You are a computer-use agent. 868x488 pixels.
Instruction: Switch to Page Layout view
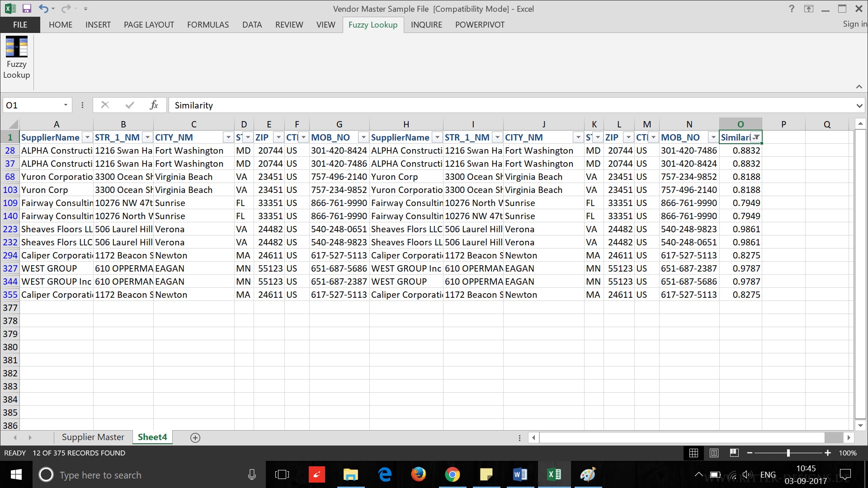(x=714, y=453)
